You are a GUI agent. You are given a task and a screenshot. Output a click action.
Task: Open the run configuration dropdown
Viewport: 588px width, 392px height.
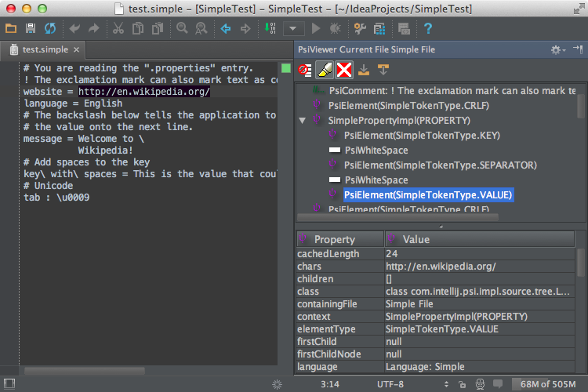[x=294, y=29]
